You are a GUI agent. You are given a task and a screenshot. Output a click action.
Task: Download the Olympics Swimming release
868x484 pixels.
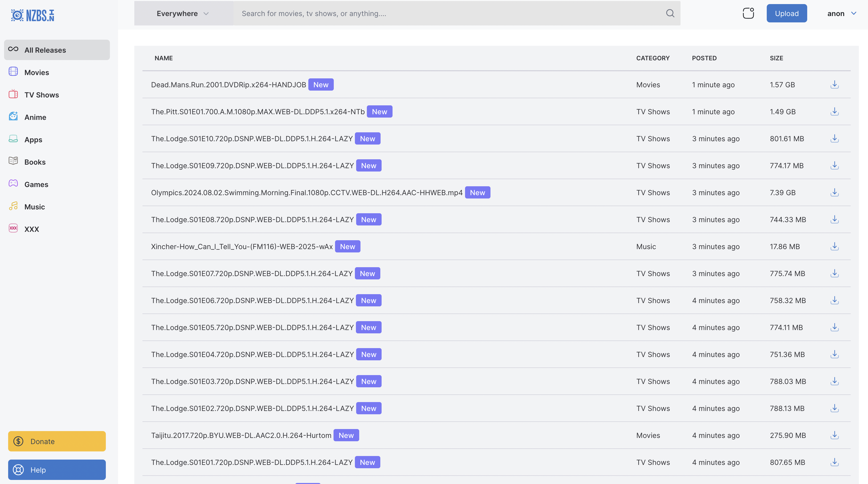(835, 192)
